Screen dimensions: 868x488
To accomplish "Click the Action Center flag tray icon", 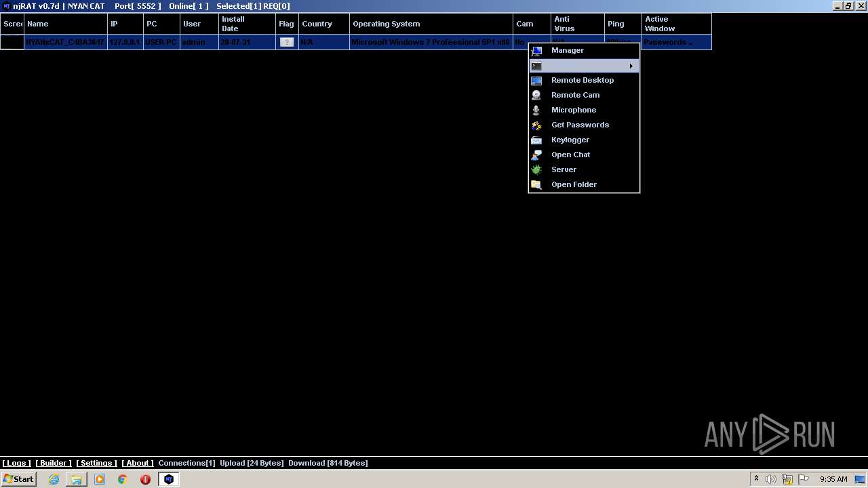I will [804, 479].
